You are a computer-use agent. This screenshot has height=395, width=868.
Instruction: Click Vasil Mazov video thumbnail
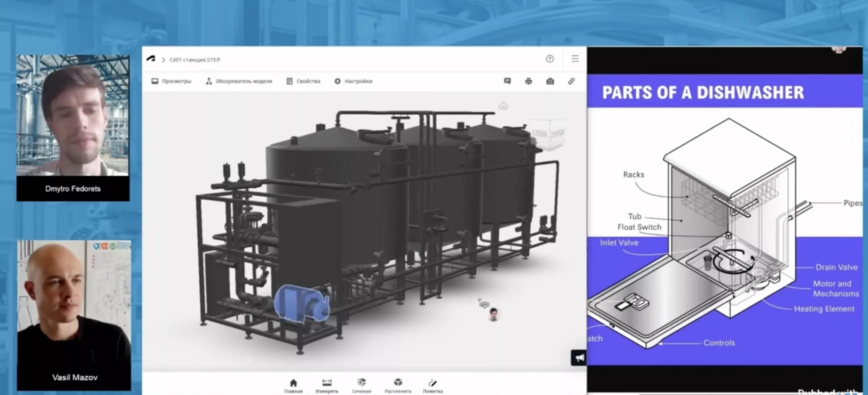point(74,315)
